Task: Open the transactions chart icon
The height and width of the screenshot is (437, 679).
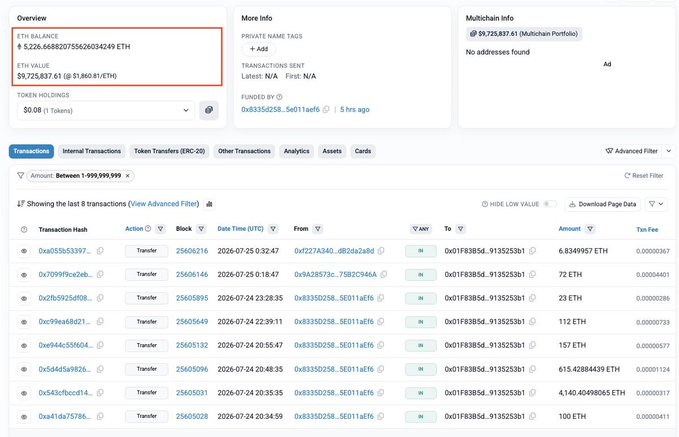Action: click(x=209, y=204)
